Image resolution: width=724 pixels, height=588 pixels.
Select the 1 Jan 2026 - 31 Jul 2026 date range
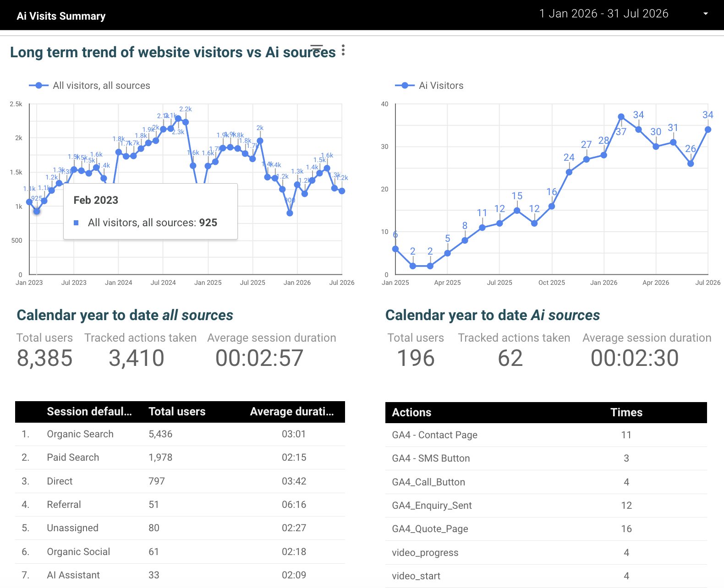coord(603,14)
